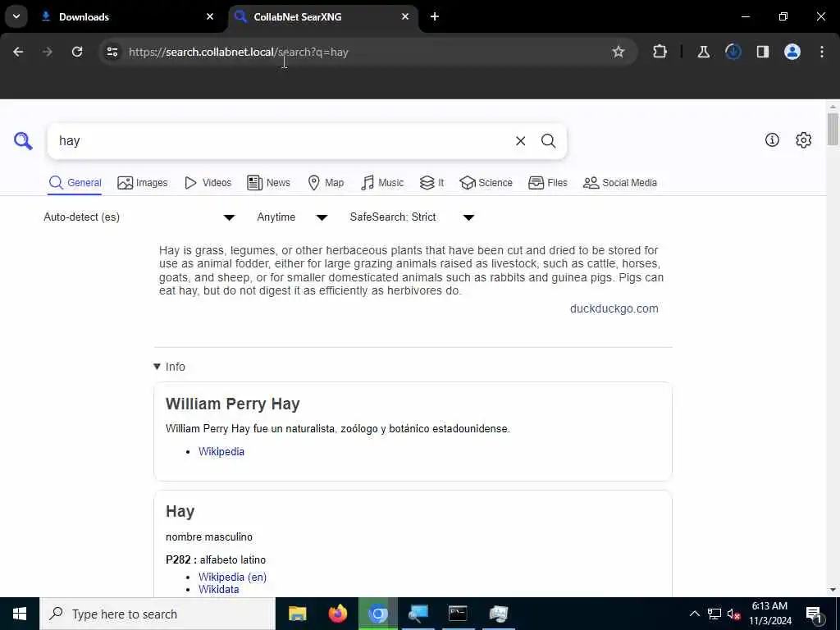
Task: Open the Anytime time range dropdown
Action: [x=292, y=217]
